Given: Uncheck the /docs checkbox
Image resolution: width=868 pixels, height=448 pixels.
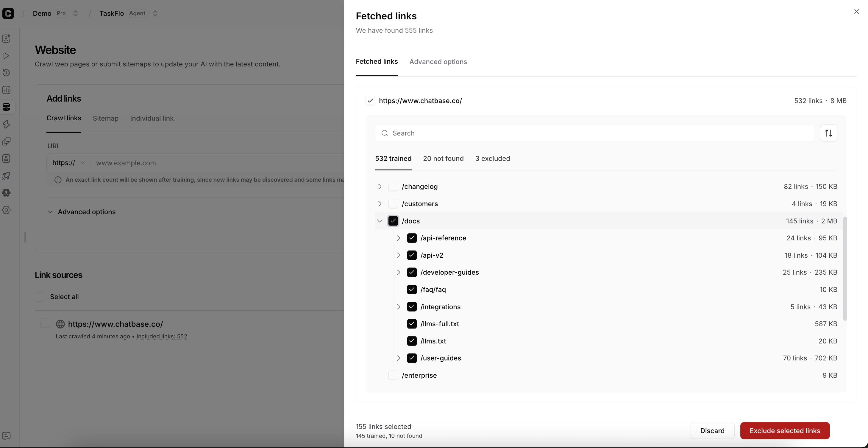Looking at the screenshot, I should pyautogui.click(x=393, y=221).
